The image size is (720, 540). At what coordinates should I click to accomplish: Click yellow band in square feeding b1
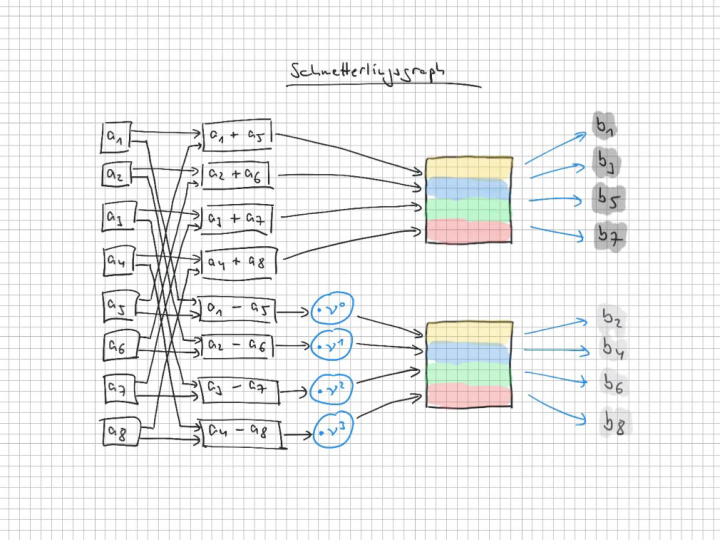469,168
